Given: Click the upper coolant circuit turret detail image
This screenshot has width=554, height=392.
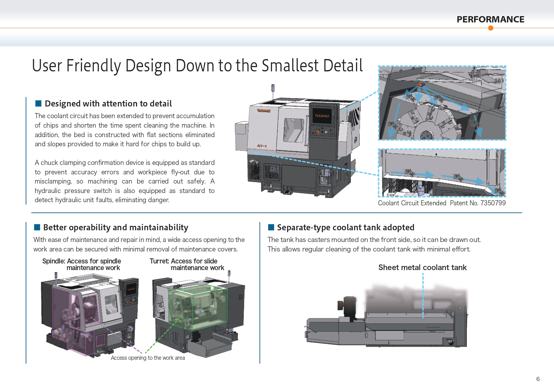Looking at the screenshot, I should (442, 103).
